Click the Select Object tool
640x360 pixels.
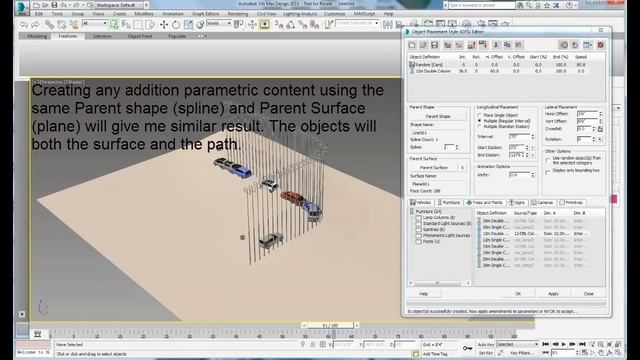114,24
